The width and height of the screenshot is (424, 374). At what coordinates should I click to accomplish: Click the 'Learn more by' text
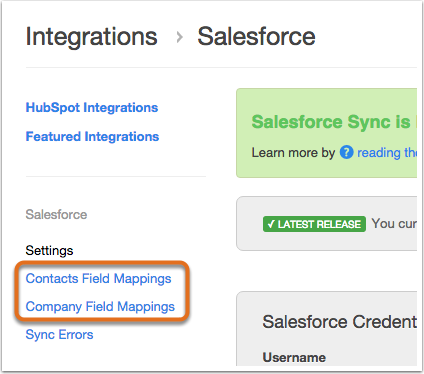[293, 153]
